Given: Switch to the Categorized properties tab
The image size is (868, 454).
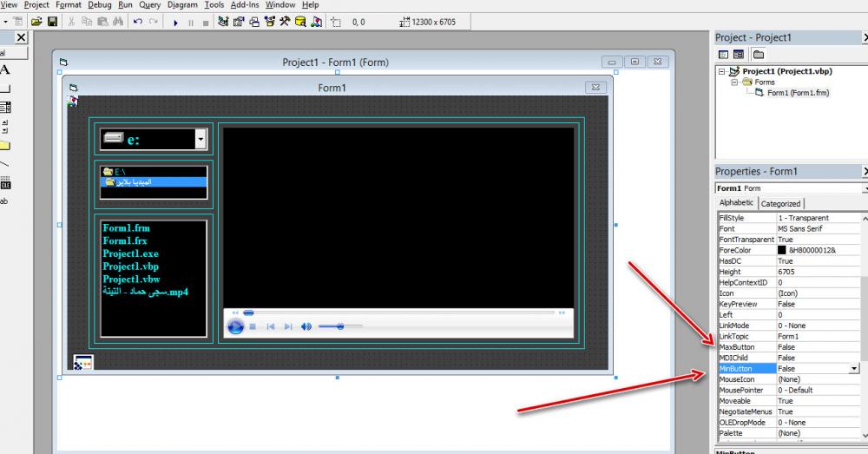Looking at the screenshot, I should pos(780,204).
